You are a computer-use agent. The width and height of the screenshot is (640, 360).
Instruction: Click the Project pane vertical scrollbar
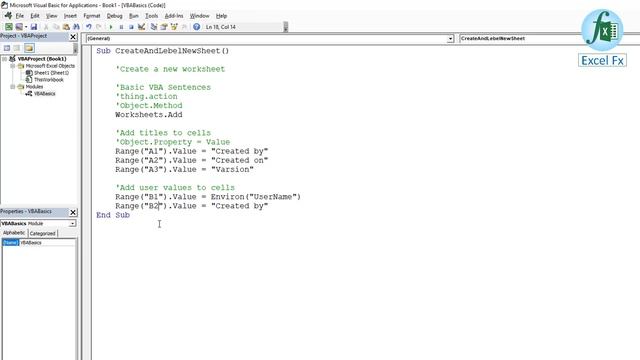click(75, 49)
